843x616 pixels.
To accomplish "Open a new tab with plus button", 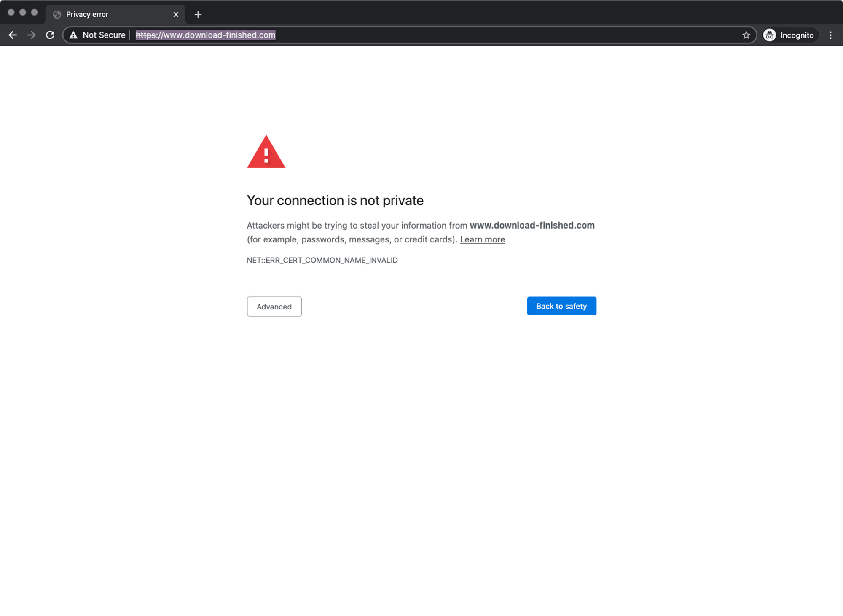I will (198, 15).
